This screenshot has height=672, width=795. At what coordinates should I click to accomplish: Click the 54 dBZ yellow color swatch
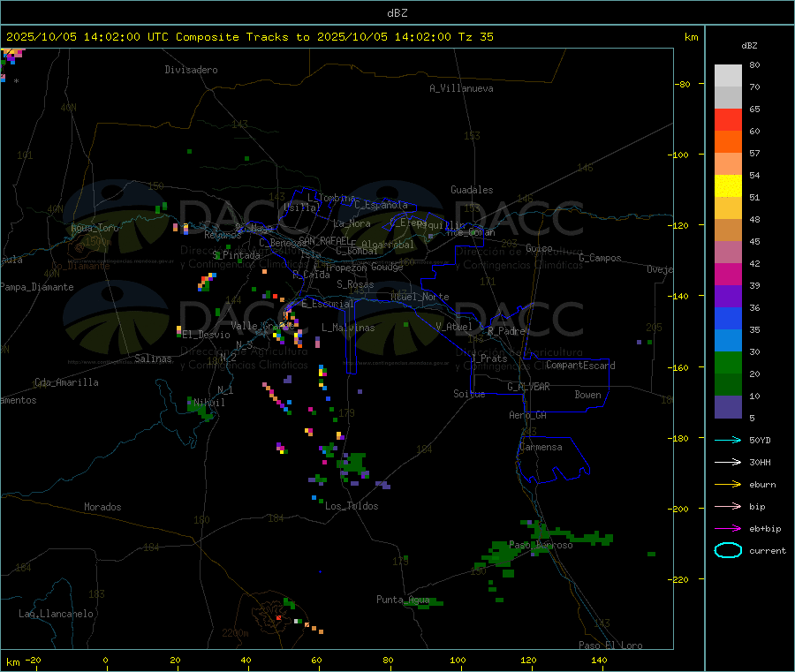[x=728, y=186]
